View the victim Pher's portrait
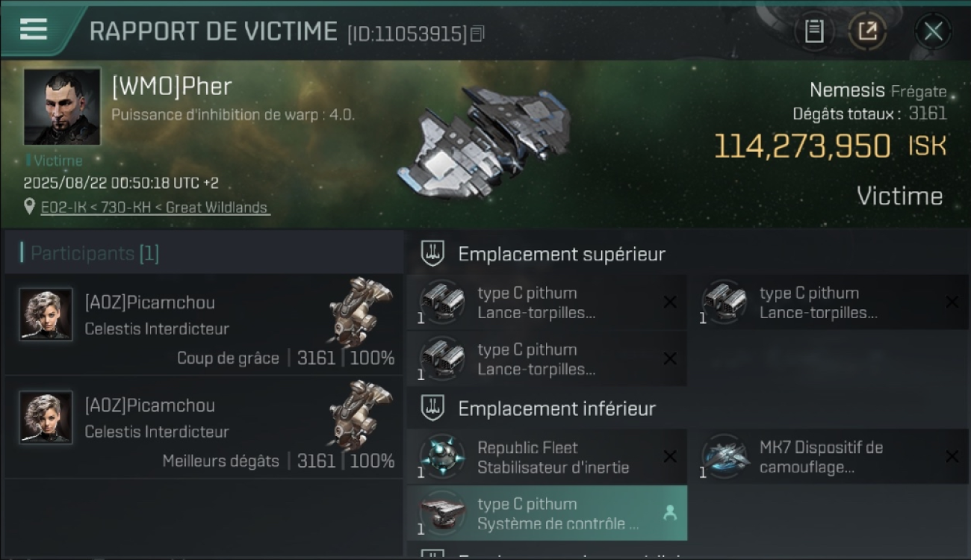The image size is (971, 560). pyautogui.click(x=62, y=107)
